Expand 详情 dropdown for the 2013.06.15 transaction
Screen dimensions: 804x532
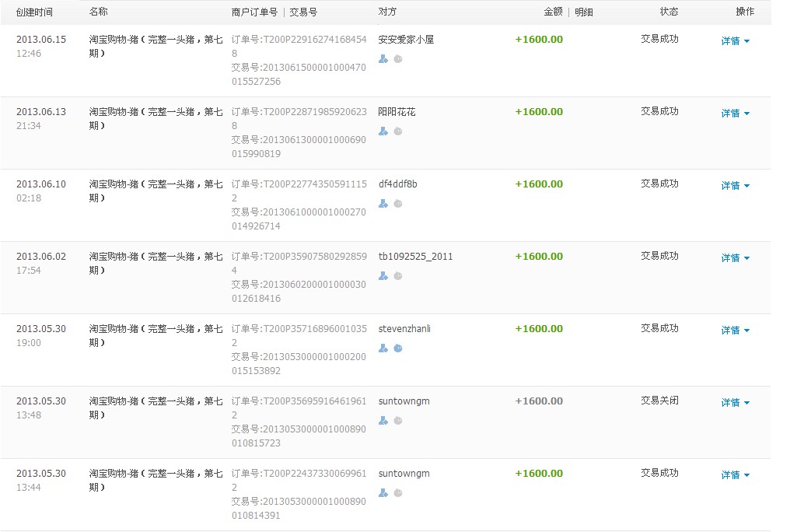[735, 41]
